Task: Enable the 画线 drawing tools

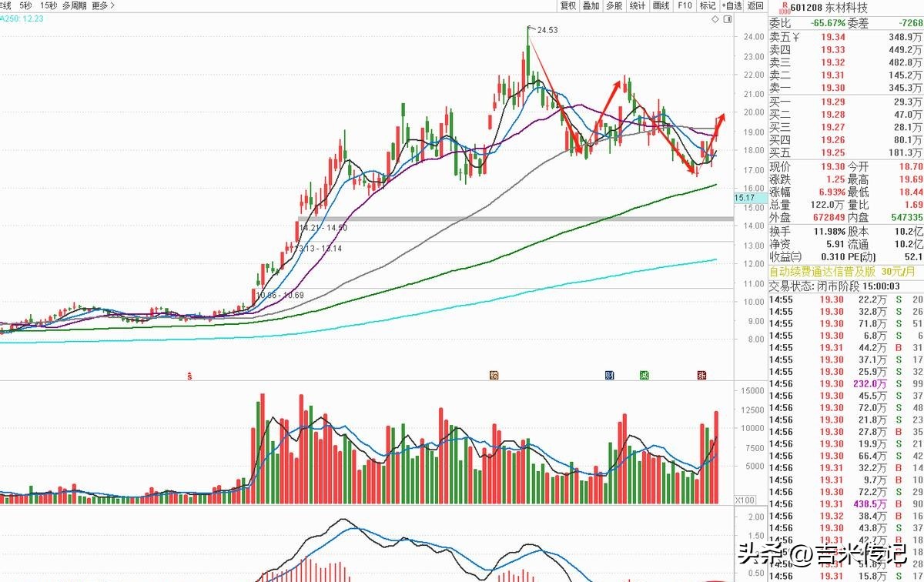Action: pyautogui.click(x=661, y=5)
